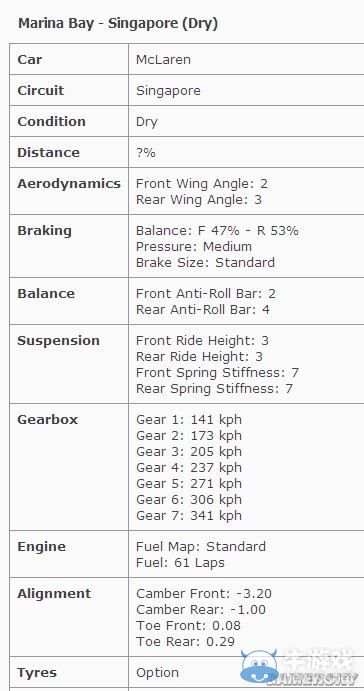Select the Camber Front: -3.20 value

click(204, 594)
